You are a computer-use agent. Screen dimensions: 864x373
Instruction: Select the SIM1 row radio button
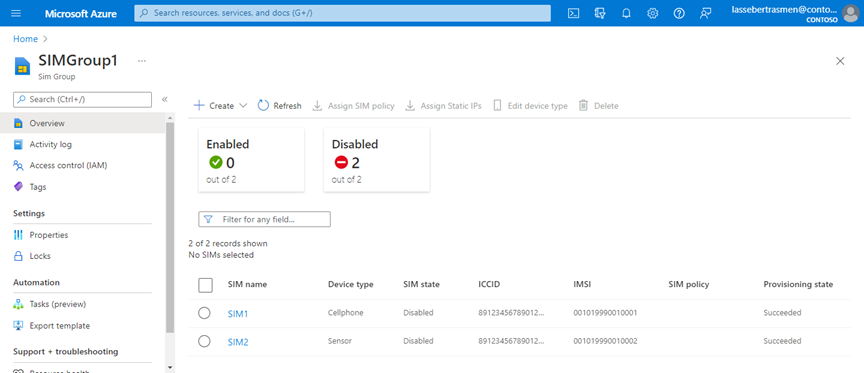click(x=204, y=313)
